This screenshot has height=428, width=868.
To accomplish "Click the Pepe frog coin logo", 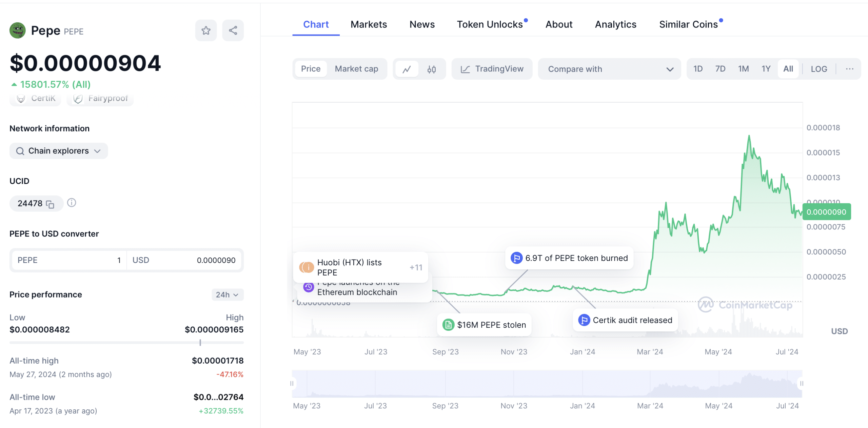I will click(18, 30).
